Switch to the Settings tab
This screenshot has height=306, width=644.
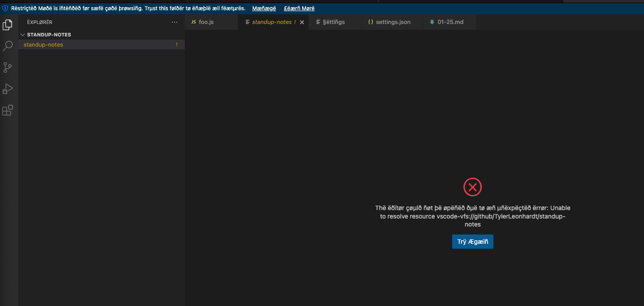click(x=335, y=21)
